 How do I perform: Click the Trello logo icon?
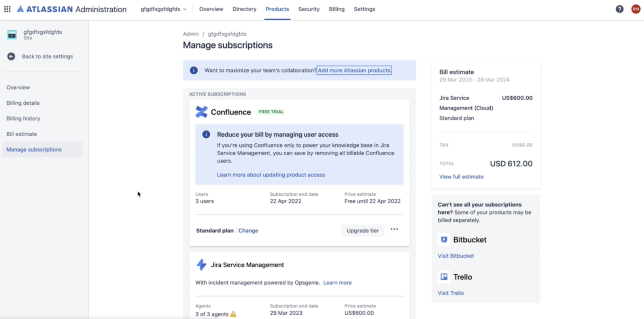444,277
